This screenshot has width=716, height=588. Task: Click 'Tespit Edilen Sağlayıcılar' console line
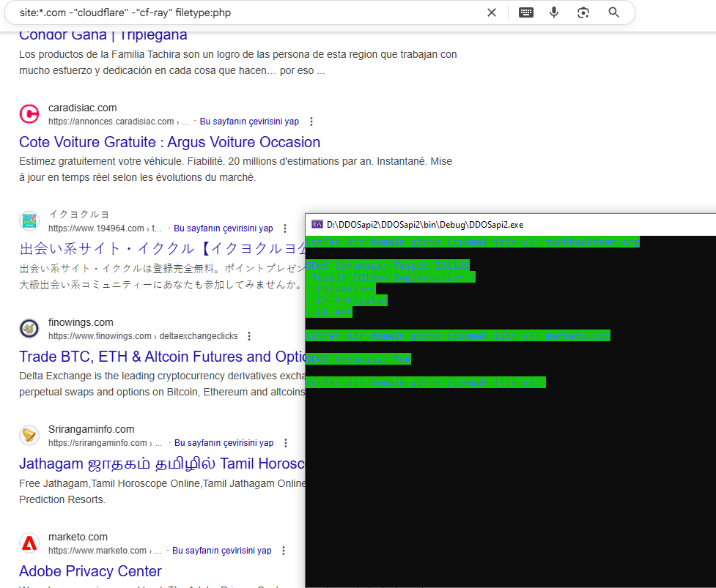click(x=391, y=278)
